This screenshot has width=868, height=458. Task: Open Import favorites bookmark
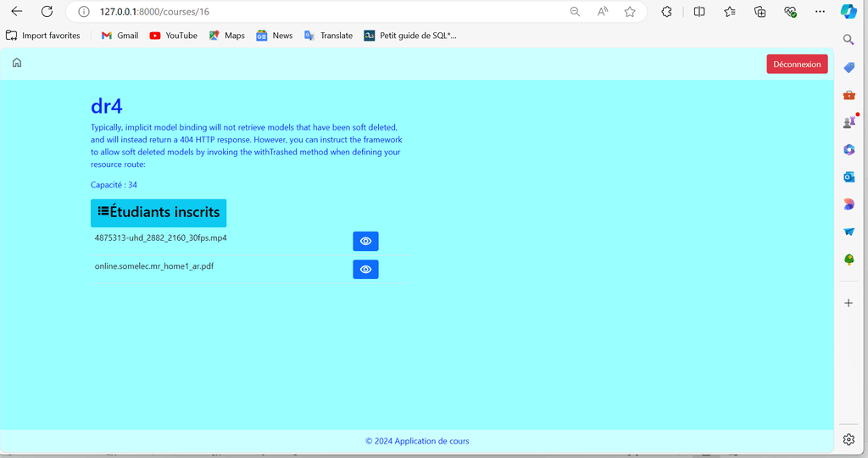tap(43, 36)
